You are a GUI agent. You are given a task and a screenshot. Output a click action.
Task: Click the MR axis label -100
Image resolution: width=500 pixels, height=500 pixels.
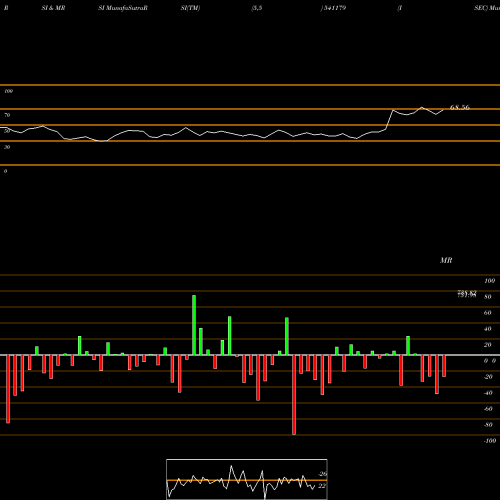coord(490,441)
